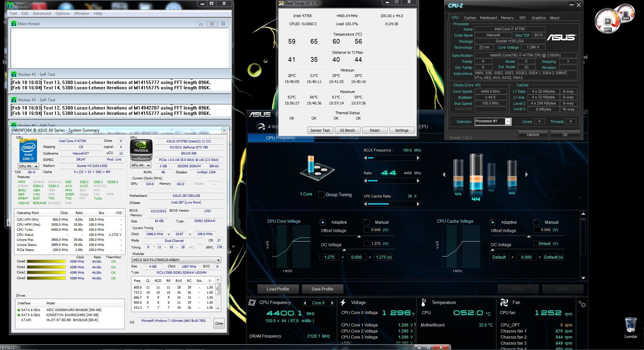Open the Help menu in Prime95
Screen dimensions: 644x350
98,13
